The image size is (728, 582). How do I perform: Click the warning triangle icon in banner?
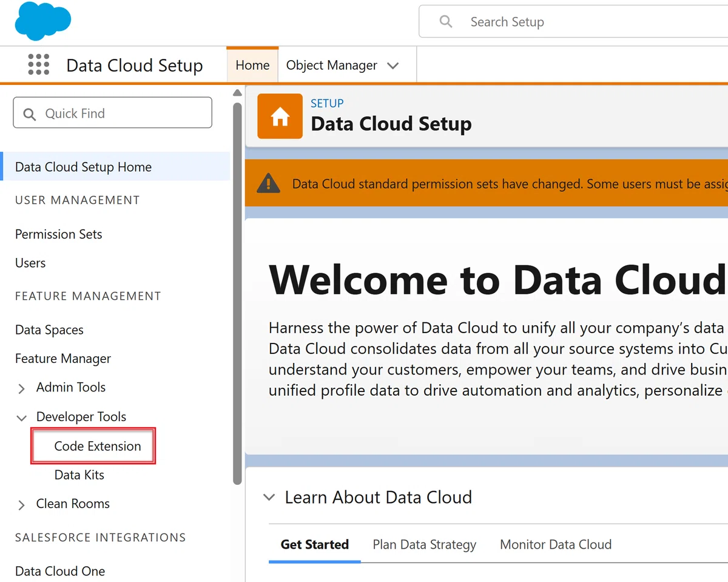pyautogui.click(x=268, y=183)
